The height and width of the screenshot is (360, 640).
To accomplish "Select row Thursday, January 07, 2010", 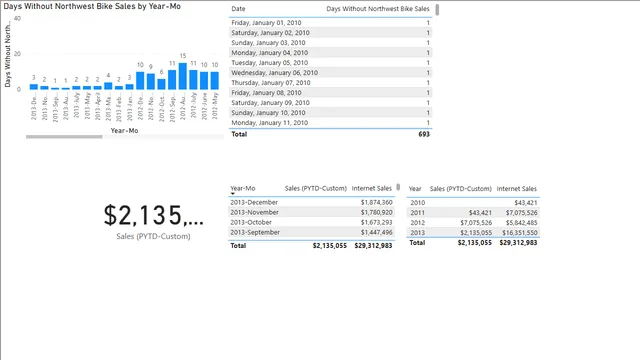I will click(330, 83).
